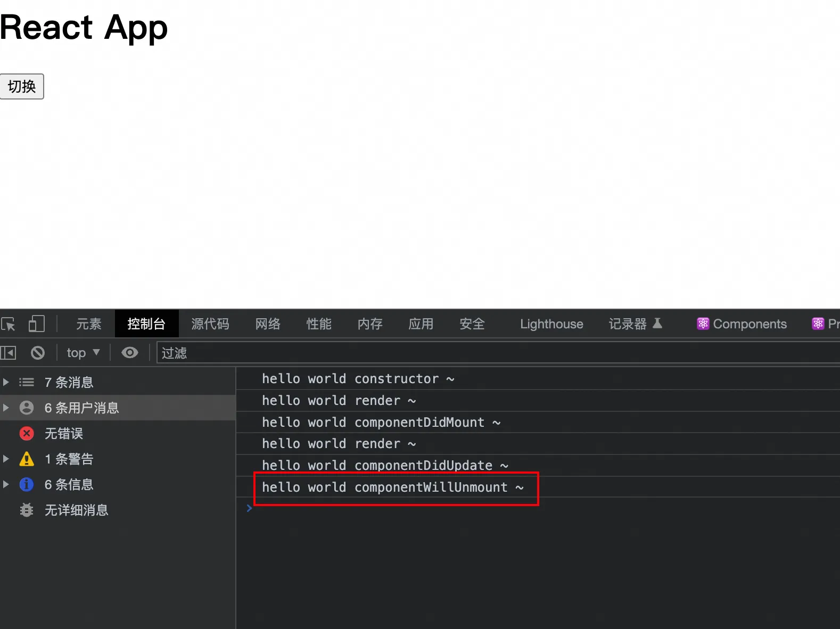This screenshot has width=840, height=629.
Task: Select the red error icon for 无错误
Action: (x=27, y=434)
